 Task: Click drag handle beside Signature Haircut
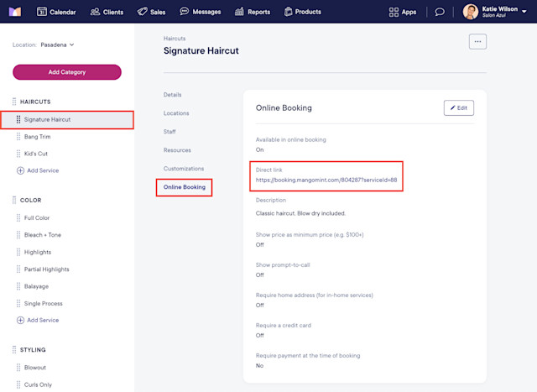18,119
